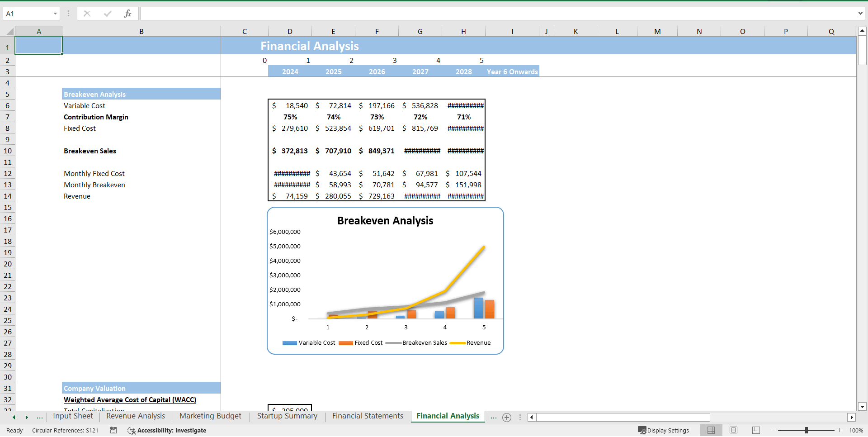Expand the formula bar with the chevron
868x437 pixels.
click(860, 14)
